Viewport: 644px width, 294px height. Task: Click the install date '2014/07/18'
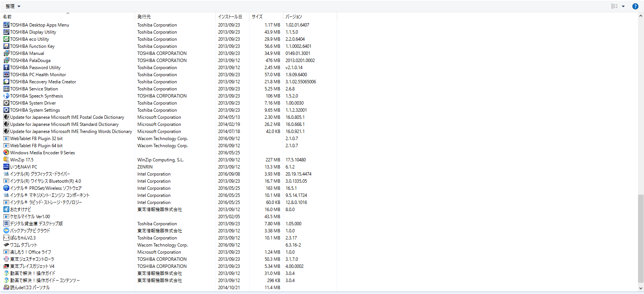click(229, 131)
